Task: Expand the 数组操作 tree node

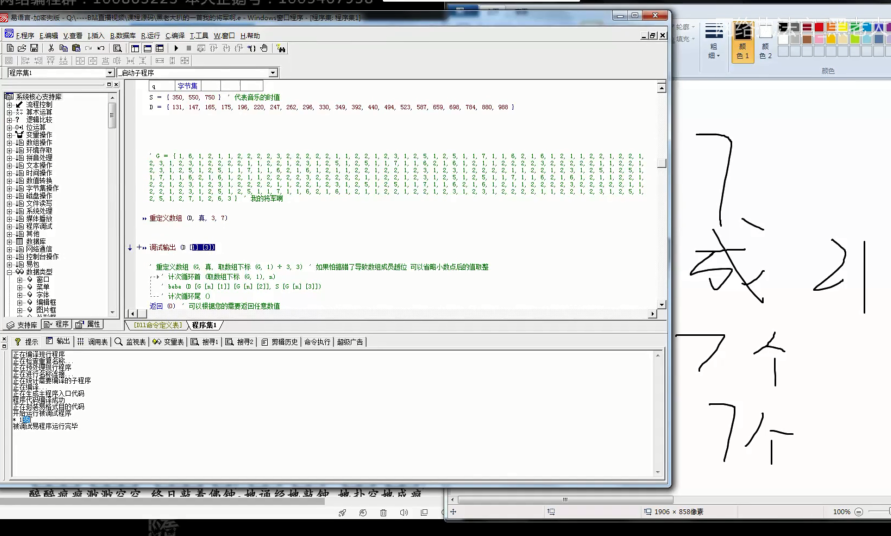Action: pyautogui.click(x=10, y=142)
